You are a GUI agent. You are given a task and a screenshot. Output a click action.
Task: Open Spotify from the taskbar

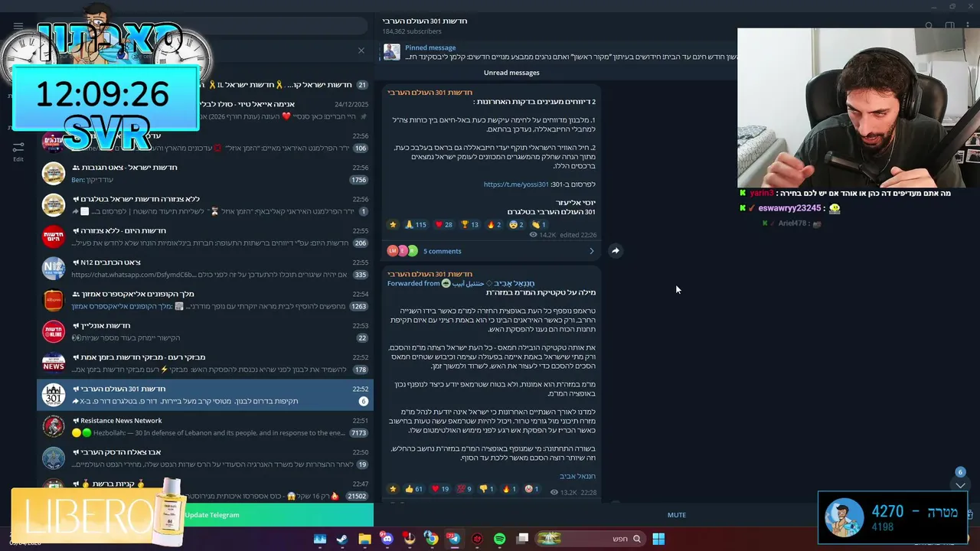pyautogui.click(x=499, y=539)
